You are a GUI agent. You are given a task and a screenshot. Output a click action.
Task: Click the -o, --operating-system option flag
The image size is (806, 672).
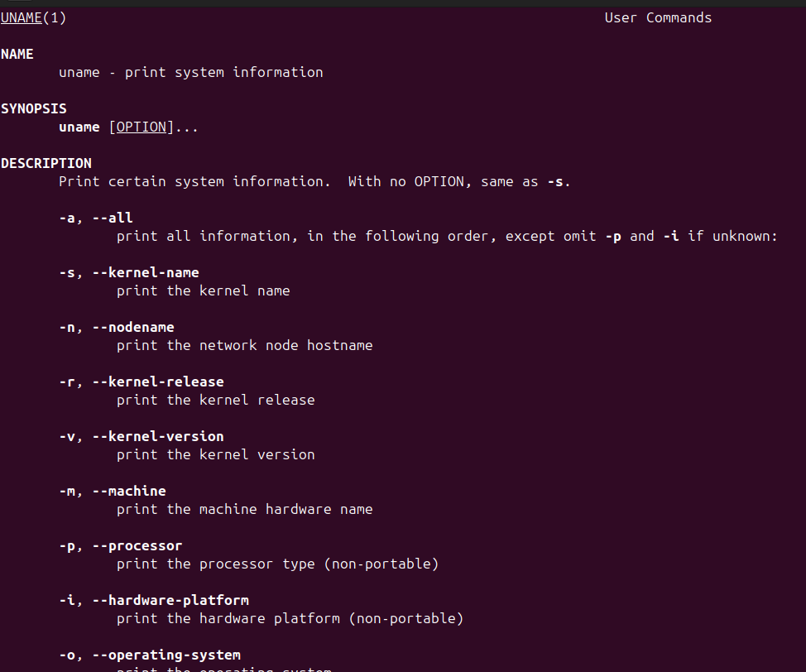150,655
